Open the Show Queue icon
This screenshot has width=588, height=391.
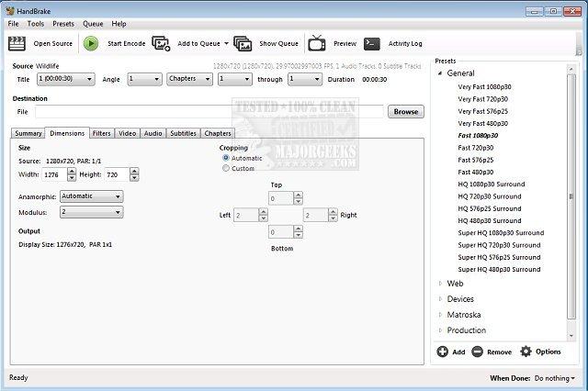tap(243, 43)
